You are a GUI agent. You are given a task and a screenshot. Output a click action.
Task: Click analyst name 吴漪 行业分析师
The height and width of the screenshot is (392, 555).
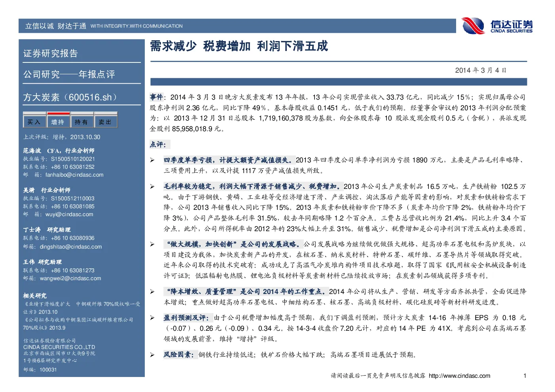pyautogui.click(x=47, y=190)
